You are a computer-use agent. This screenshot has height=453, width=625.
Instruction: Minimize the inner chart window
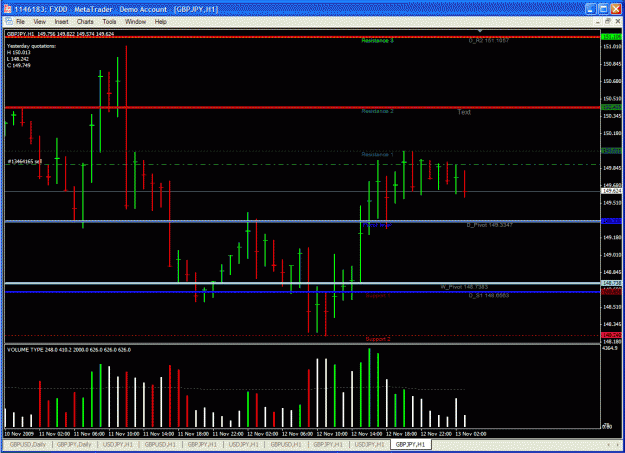[597, 21]
